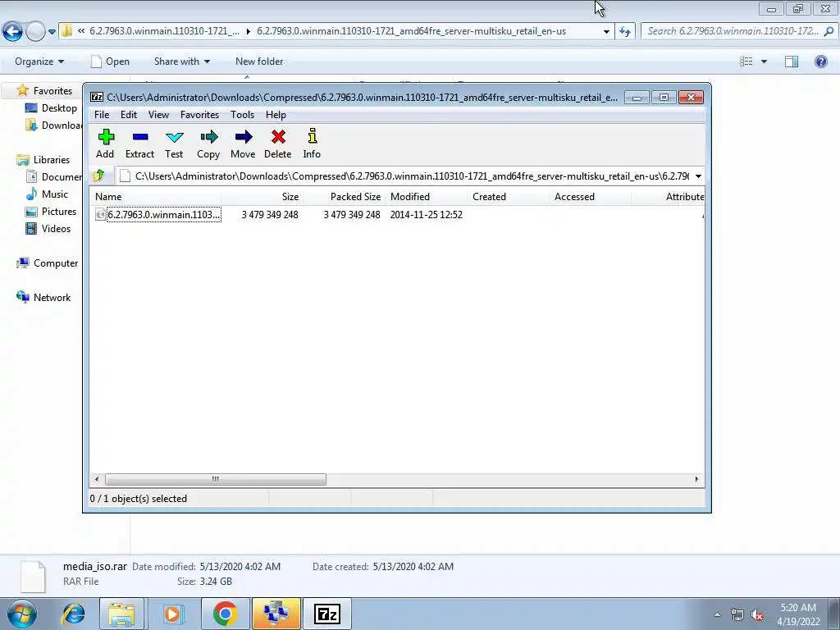Click Open in Explorer toolbar
The width and height of the screenshot is (840, 630).
tap(111, 62)
